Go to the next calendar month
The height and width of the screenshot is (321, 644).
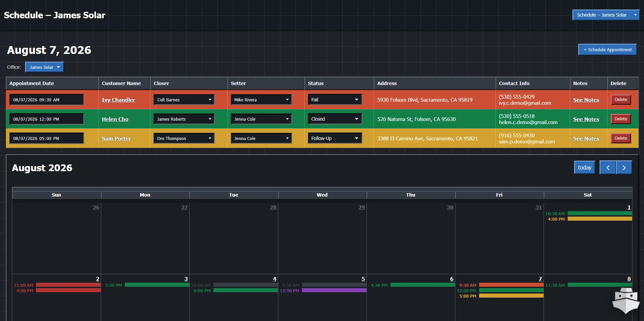point(624,167)
